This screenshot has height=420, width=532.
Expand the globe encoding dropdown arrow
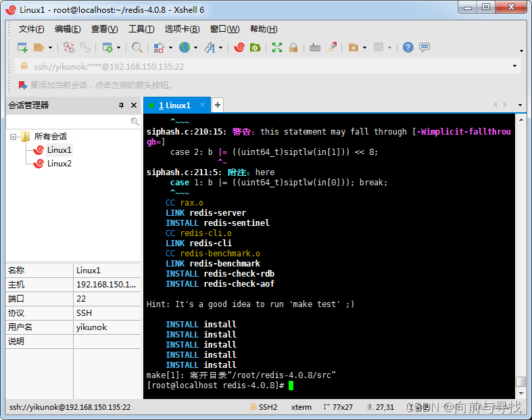pyautogui.click(x=195, y=48)
